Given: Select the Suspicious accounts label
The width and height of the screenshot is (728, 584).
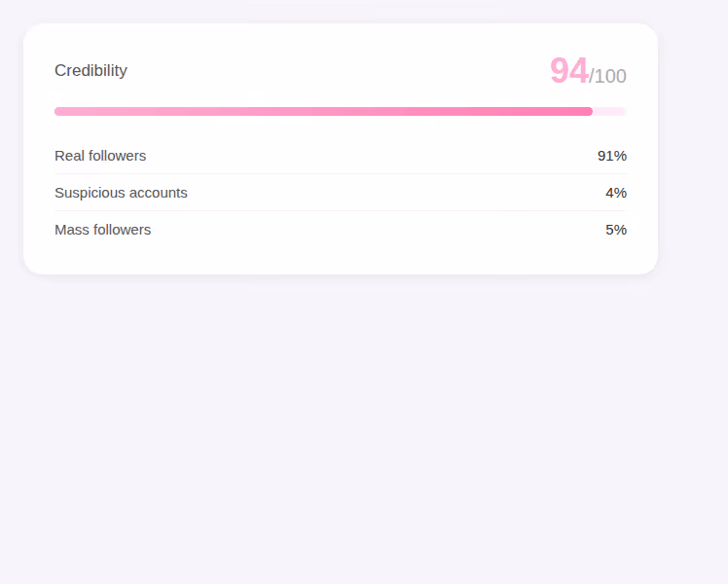Looking at the screenshot, I should (x=122, y=193).
